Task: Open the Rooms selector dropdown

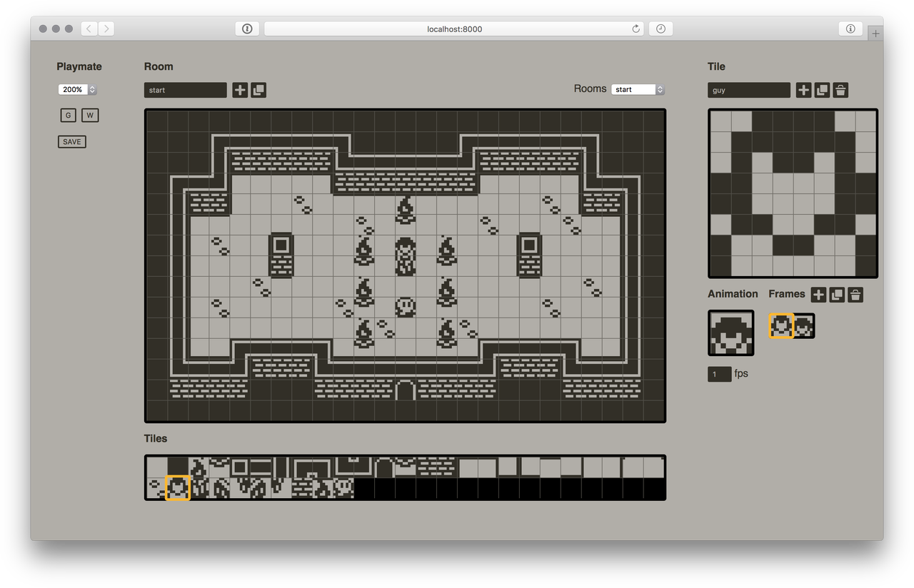Action: pyautogui.click(x=638, y=89)
